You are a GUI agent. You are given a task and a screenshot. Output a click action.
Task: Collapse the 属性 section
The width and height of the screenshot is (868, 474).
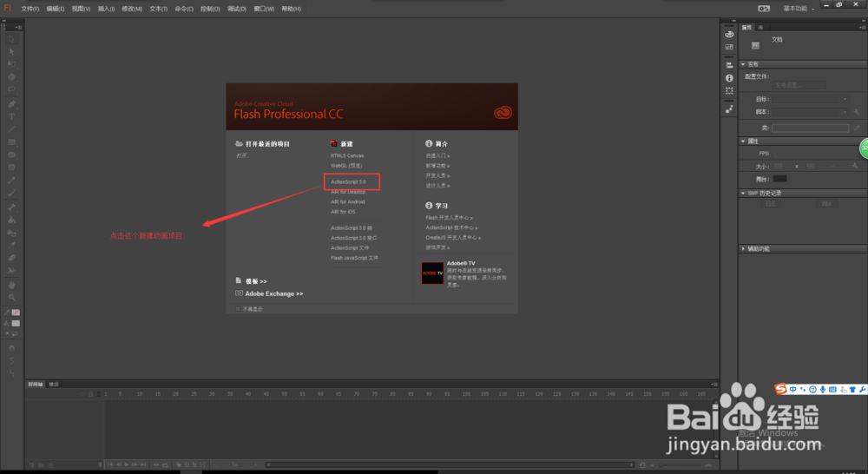(743, 142)
